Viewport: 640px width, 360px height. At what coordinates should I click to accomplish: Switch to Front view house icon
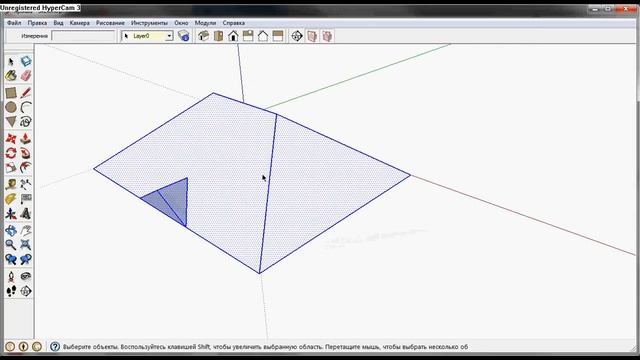tap(233, 36)
